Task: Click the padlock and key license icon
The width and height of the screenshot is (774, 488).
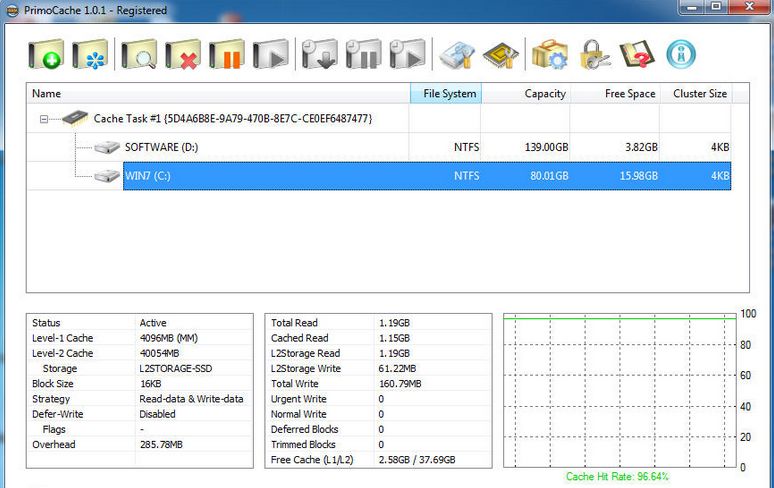Action: coord(594,54)
